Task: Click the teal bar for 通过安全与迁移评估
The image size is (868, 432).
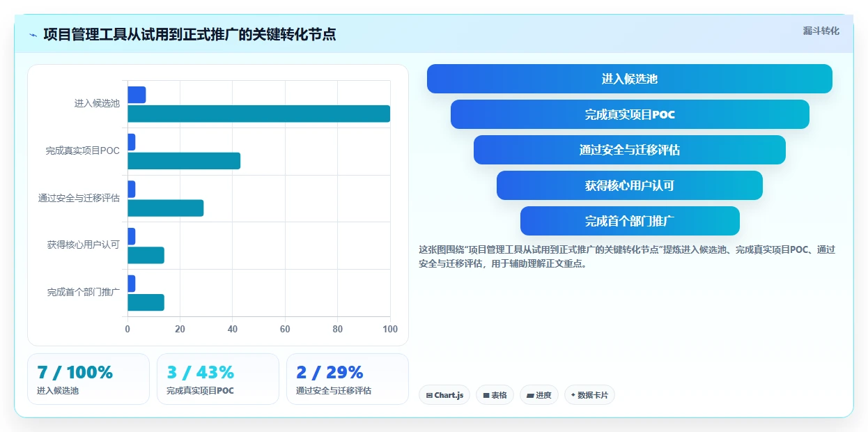Action: pyautogui.click(x=166, y=208)
